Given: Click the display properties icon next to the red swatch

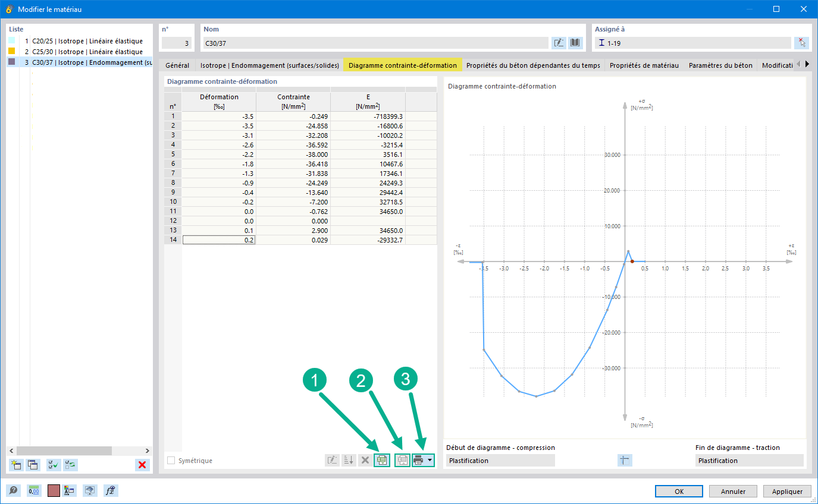Looking at the screenshot, I should tap(70, 491).
